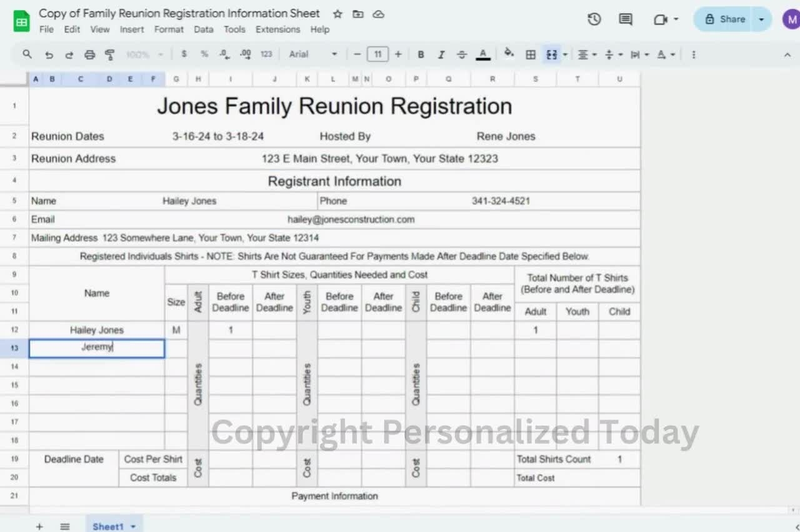
Task: Undo the last action
Action: click(49, 54)
